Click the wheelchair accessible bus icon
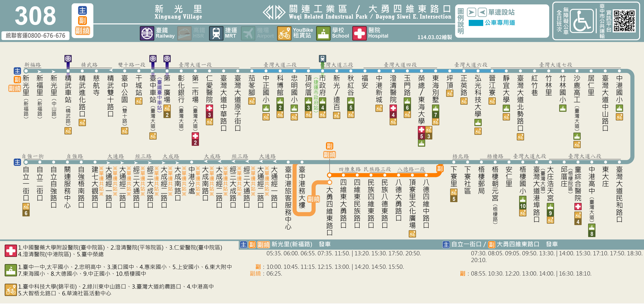 tap(582, 21)
